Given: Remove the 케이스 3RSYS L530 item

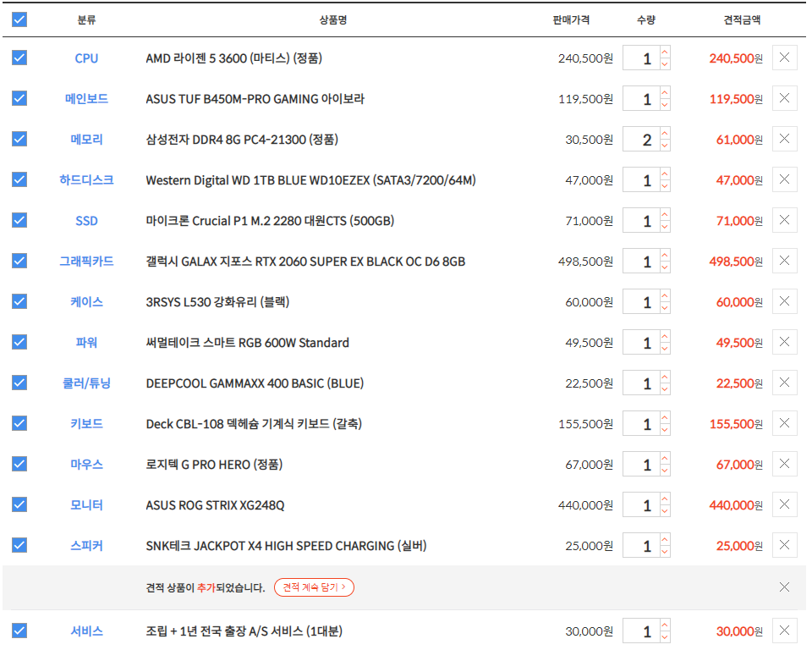Looking at the screenshot, I should (x=784, y=301).
